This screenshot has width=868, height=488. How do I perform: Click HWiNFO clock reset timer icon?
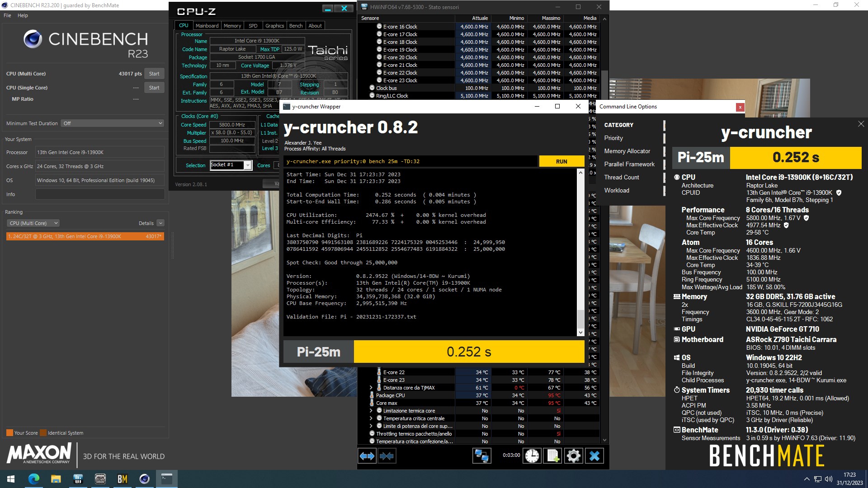click(x=532, y=456)
